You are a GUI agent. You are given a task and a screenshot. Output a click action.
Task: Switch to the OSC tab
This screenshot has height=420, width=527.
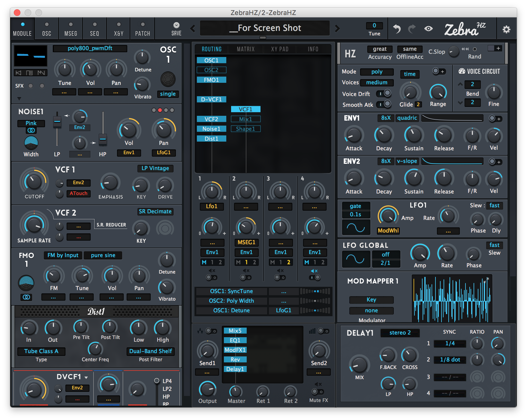tap(47, 29)
